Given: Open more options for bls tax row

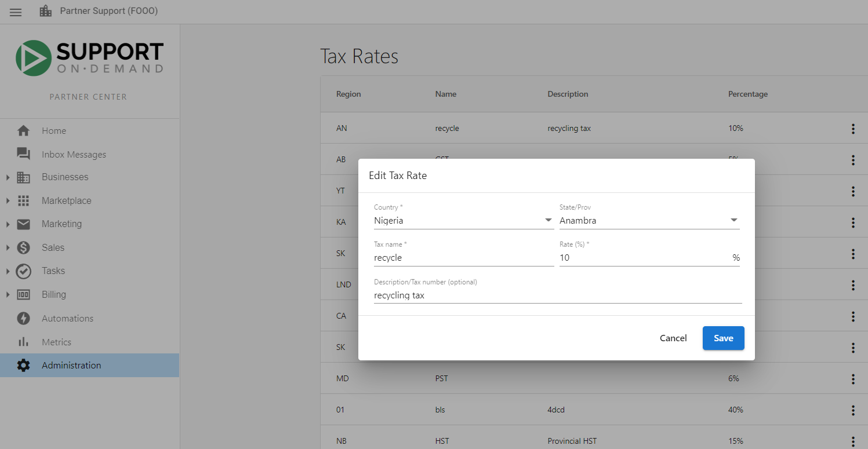Looking at the screenshot, I should (x=853, y=410).
